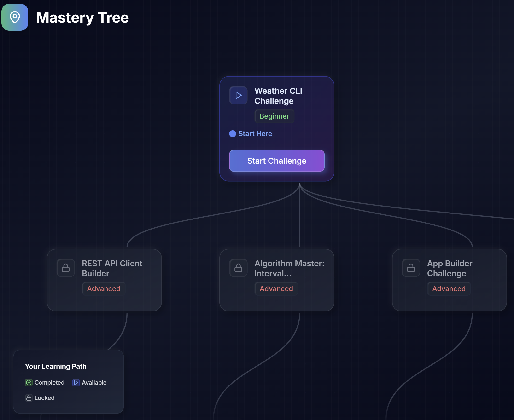
Task: Click the App Builder Challenge title text
Action: pyautogui.click(x=450, y=268)
